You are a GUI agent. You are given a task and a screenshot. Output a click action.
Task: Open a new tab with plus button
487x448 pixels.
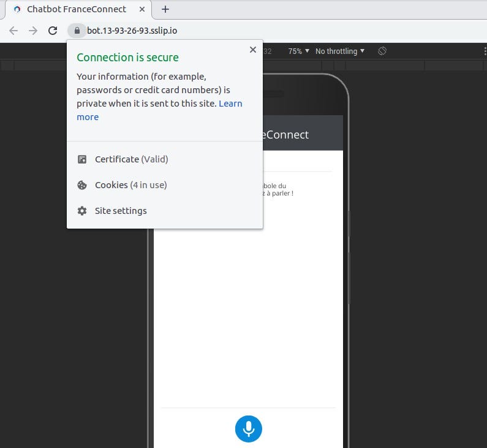(x=165, y=9)
